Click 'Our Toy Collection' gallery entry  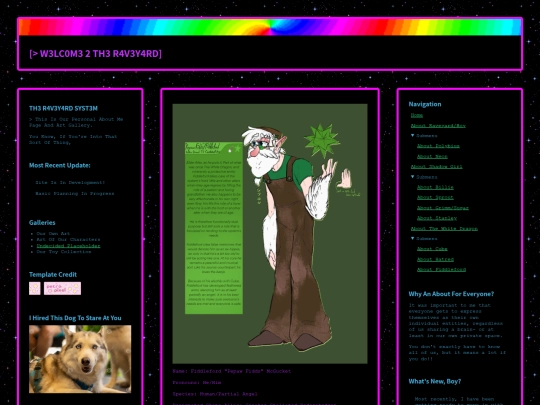64,252
